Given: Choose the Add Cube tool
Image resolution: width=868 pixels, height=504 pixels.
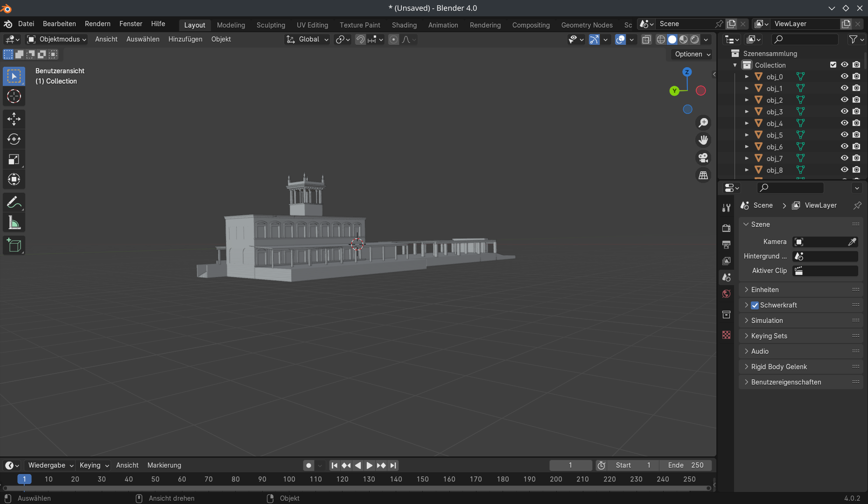Looking at the screenshot, I should (14, 245).
